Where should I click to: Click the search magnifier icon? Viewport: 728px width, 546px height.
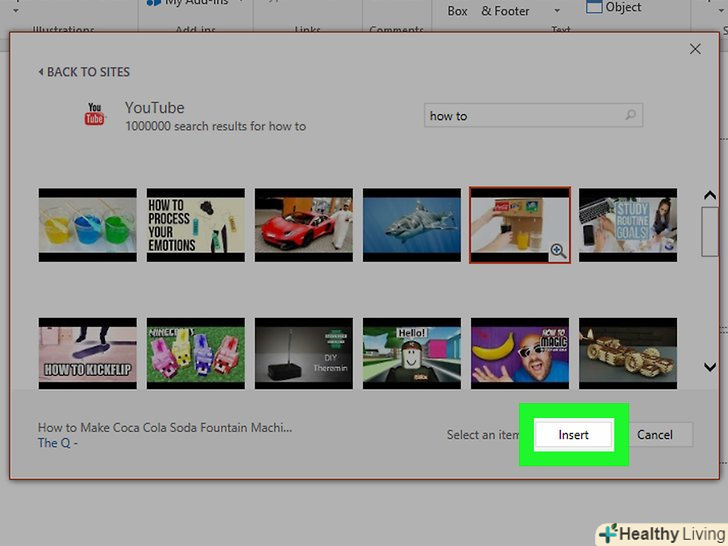pos(630,116)
